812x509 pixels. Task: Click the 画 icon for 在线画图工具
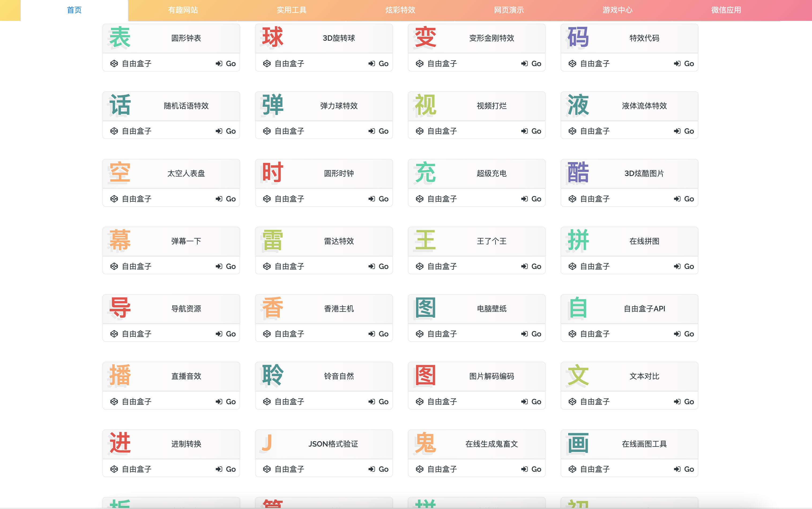pos(578,443)
